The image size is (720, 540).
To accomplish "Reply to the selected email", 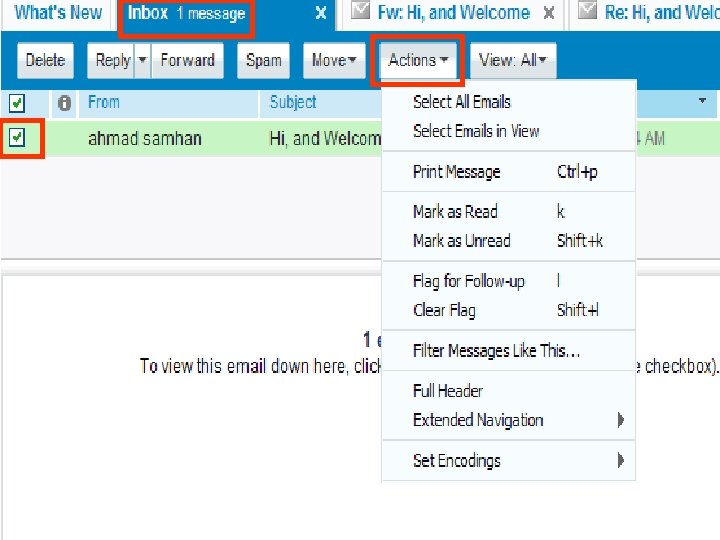I will point(111,60).
